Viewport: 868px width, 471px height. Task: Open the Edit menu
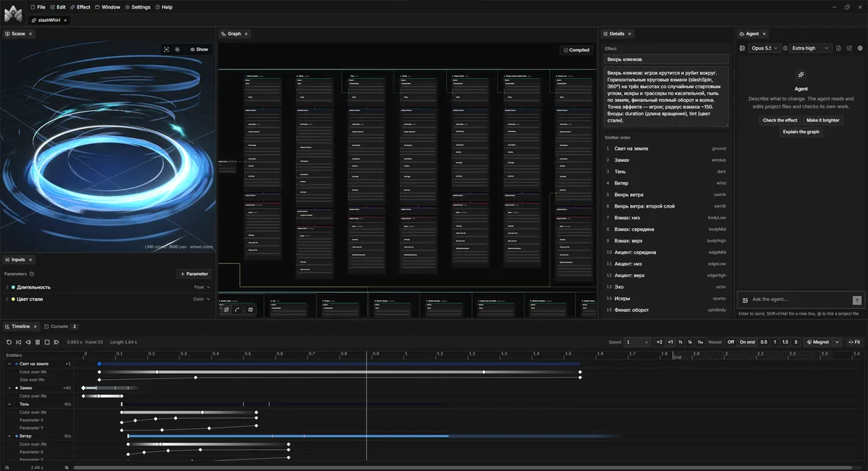coord(58,7)
